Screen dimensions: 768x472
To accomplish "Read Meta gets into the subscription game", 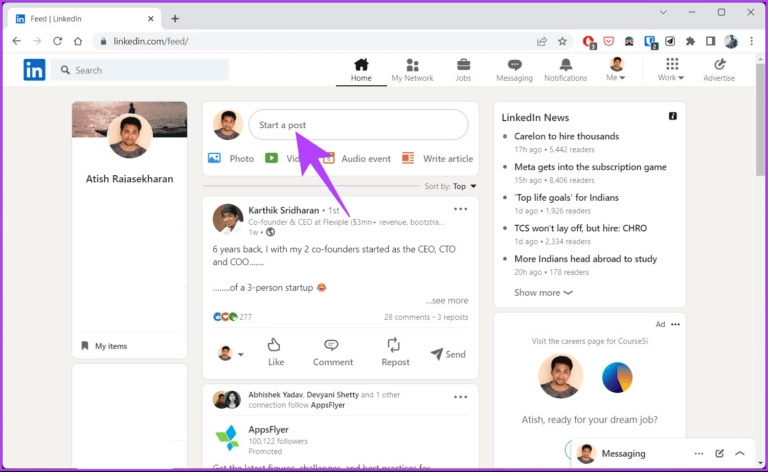I will click(590, 167).
